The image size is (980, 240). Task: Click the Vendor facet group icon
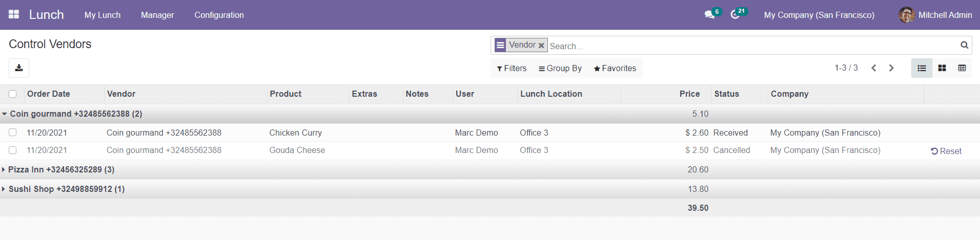coord(500,45)
